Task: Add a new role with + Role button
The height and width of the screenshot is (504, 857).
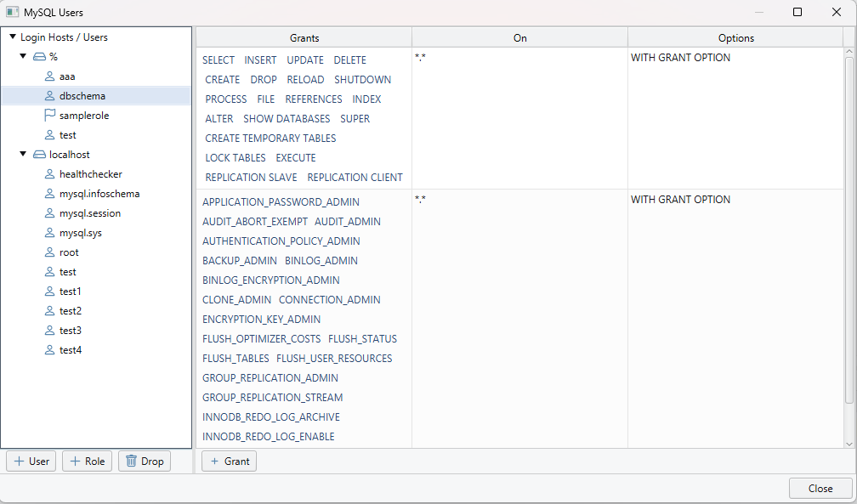Action: pyautogui.click(x=88, y=462)
